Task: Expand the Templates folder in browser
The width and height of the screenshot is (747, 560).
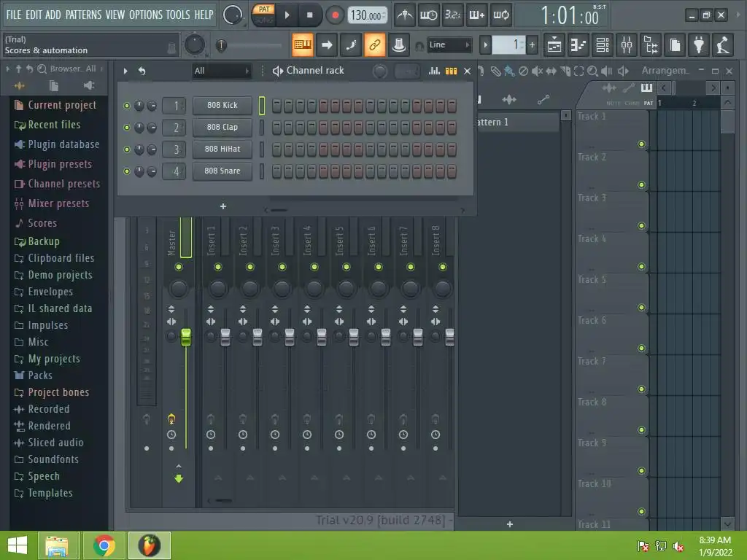Action: click(43, 494)
